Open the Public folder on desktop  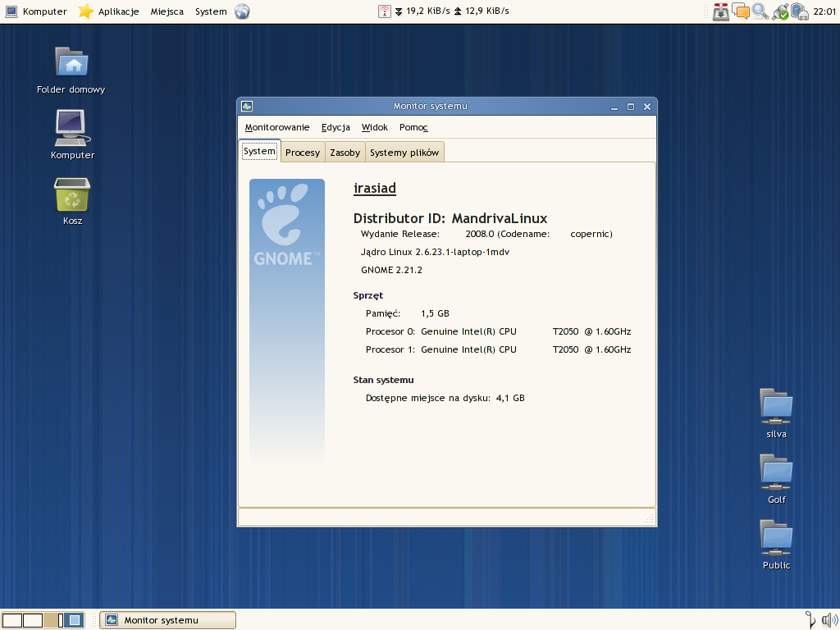pos(776,538)
